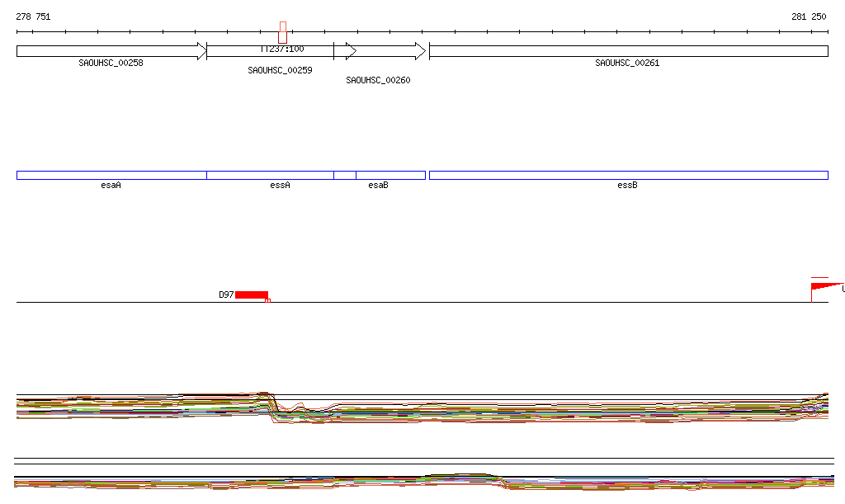The height and width of the screenshot is (504, 845).
Task: Click the essB gene name label
Action: click(x=627, y=186)
